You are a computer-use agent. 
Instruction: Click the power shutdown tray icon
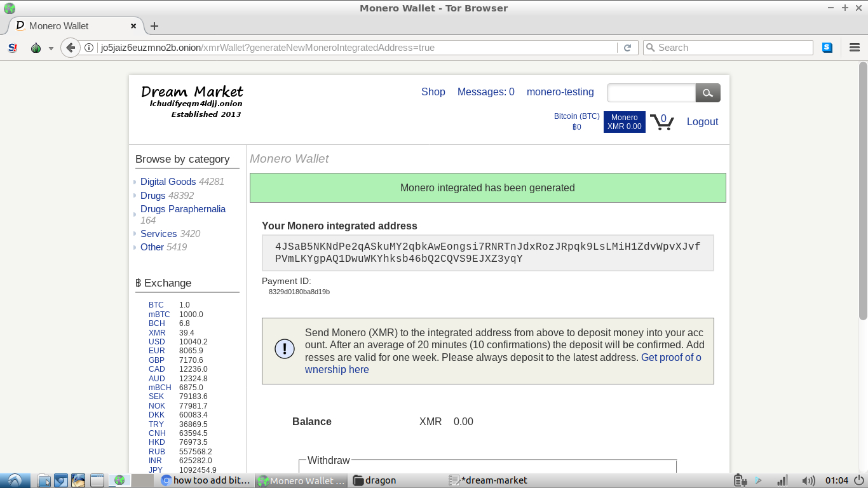[859, 480]
